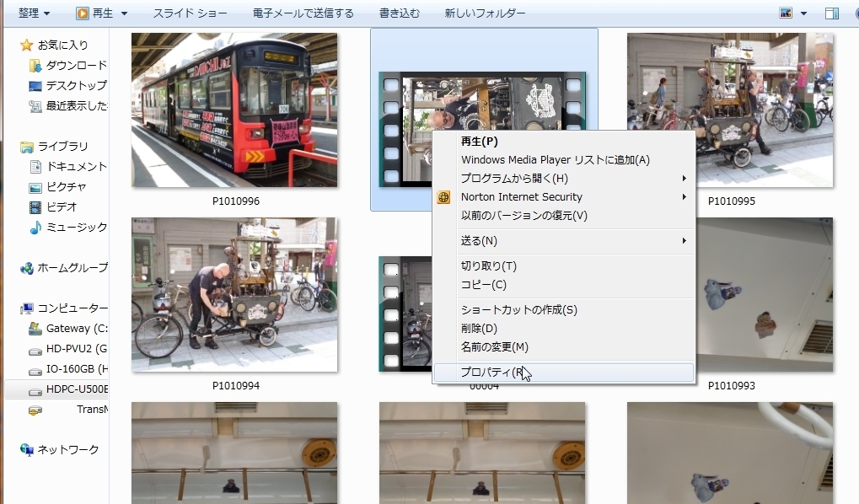Click the Videos library icon
This screenshot has width=859, height=504.
point(35,207)
